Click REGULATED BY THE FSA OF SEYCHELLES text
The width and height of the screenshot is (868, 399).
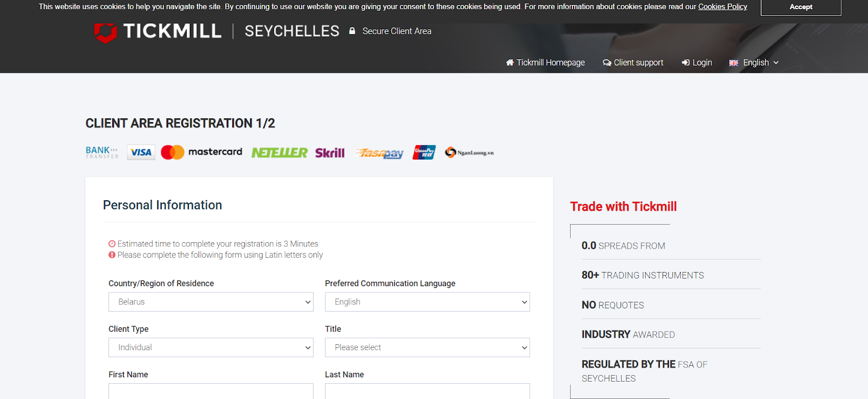coord(644,371)
